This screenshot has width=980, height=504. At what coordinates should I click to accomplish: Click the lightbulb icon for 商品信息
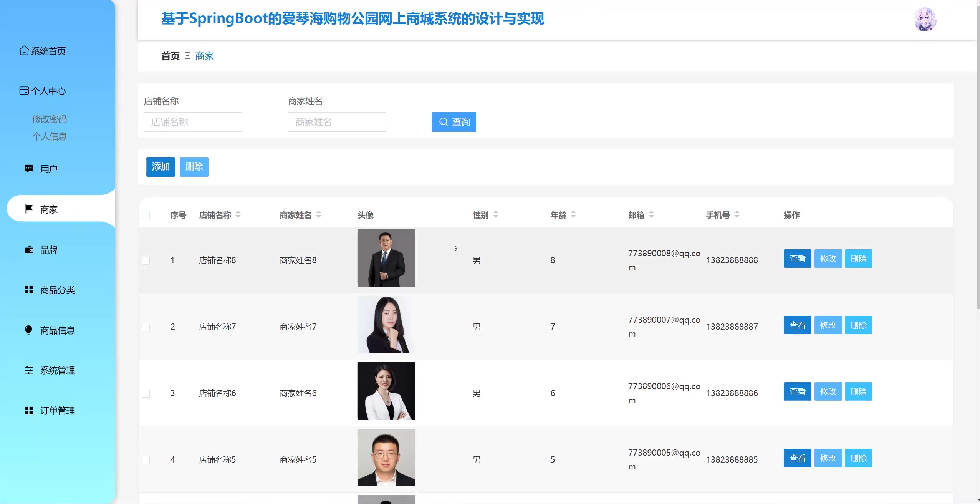[29, 330]
